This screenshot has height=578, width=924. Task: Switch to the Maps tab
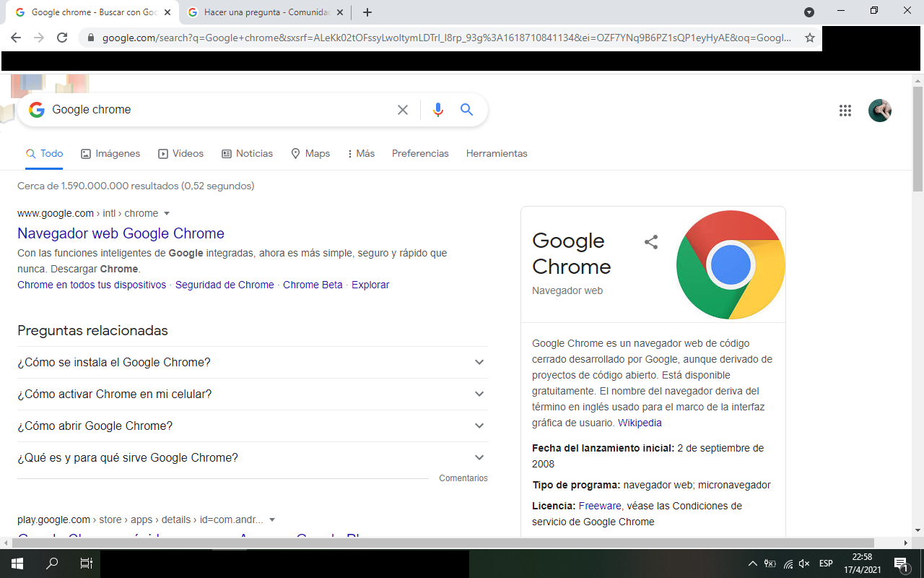click(x=310, y=154)
